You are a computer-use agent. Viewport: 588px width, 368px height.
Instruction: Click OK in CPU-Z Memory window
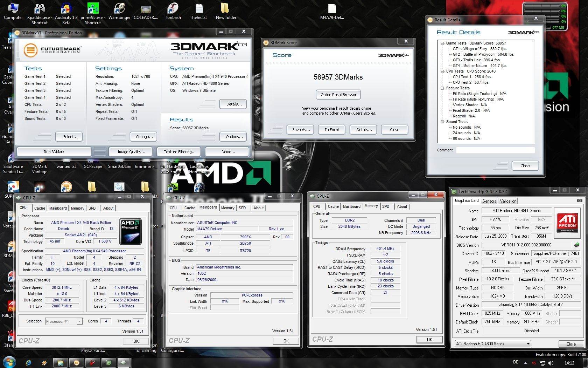(x=429, y=339)
